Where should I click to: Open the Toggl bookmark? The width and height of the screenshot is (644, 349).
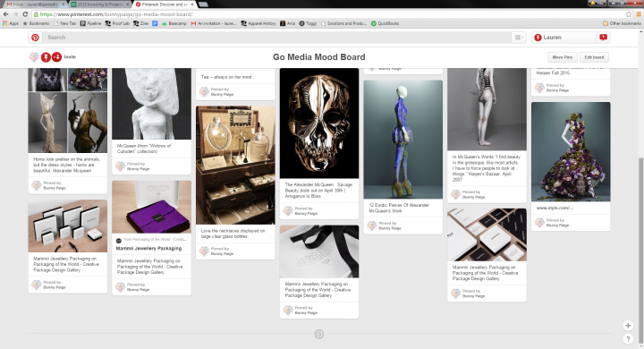pos(308,23)
